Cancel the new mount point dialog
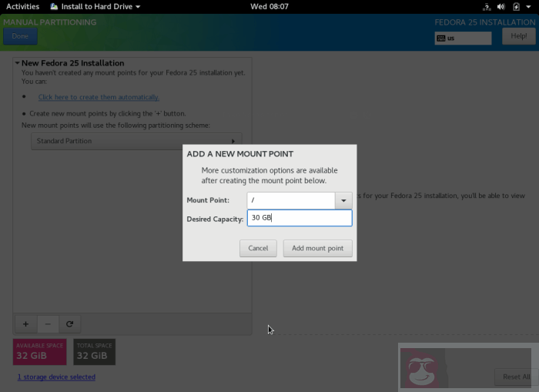The width and height of the screenshot is (539, 392). [258, 248]
